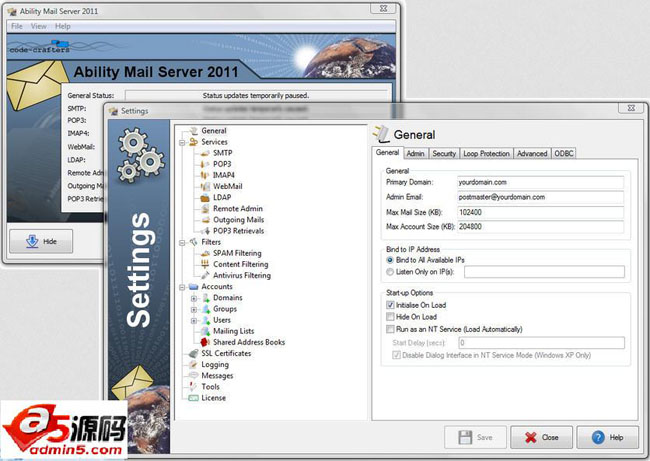The width and height of the screenshot is (650, 461).
Task: Select the Antivirus Filtering icon
Action: point(205,275)
